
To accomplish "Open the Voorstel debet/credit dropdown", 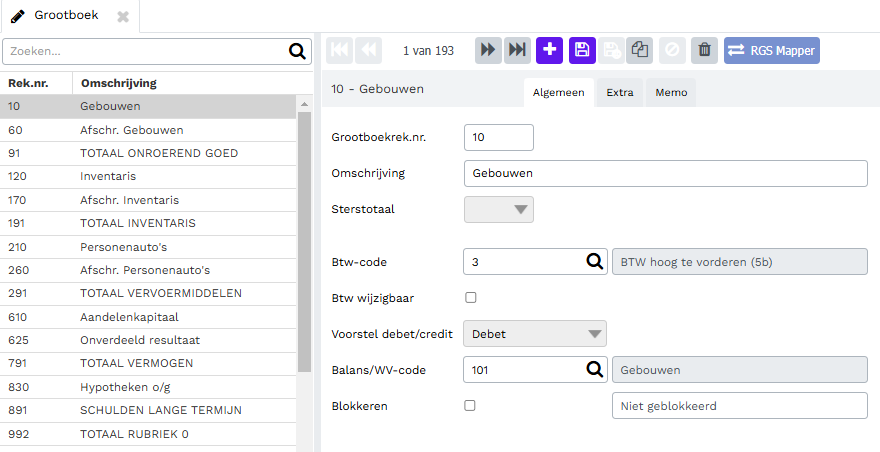I will [535, 334].
